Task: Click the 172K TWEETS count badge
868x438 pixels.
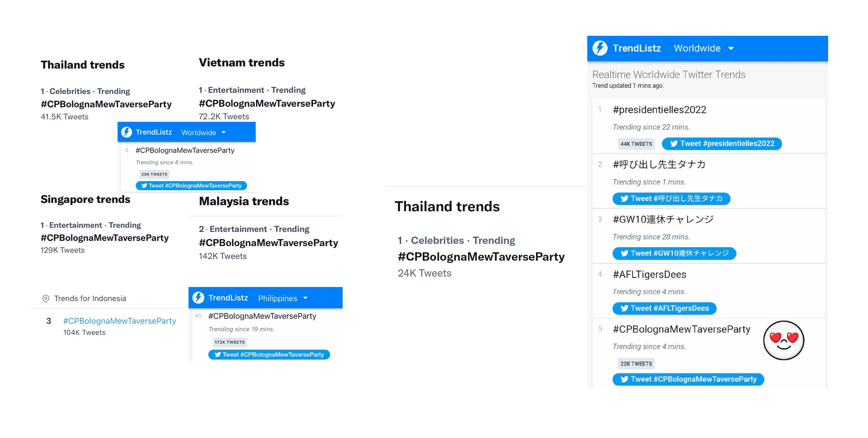Action: point(229,342)
